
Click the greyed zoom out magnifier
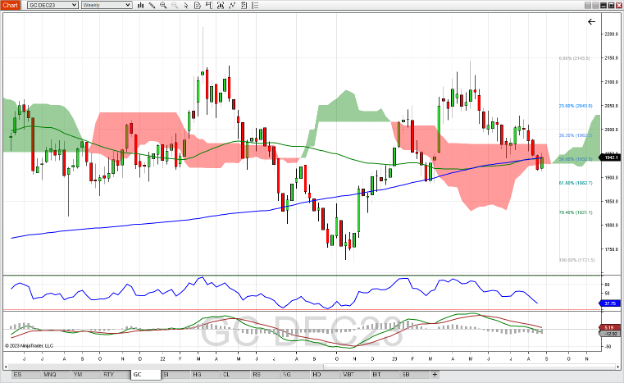(x=175, y=5)
